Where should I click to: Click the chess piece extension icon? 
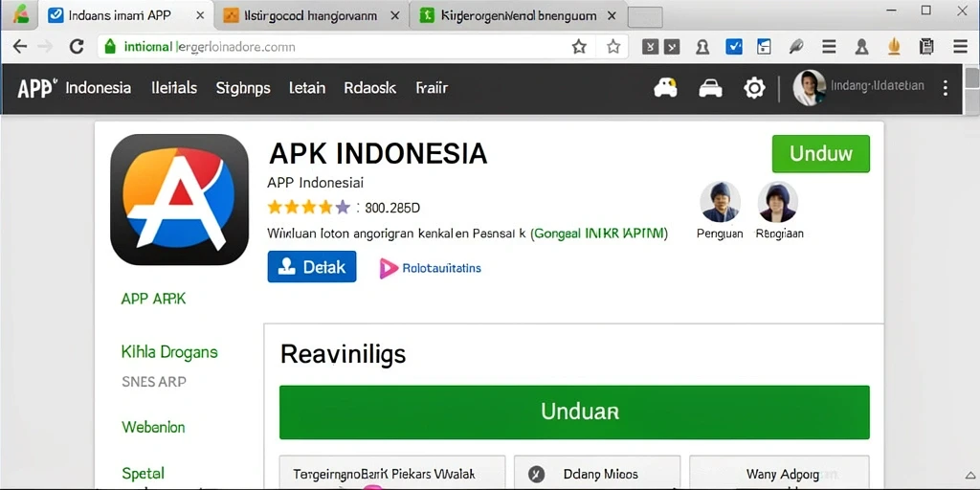tap(702, 46)
